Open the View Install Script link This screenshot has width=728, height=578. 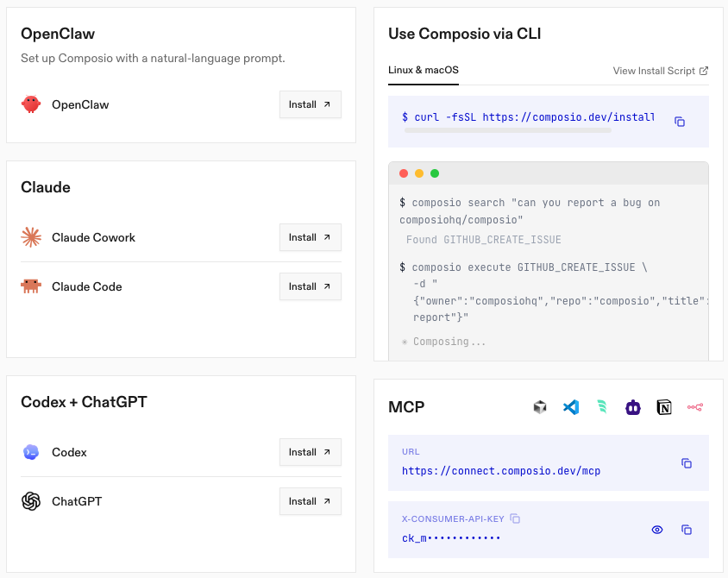point(661,71)
